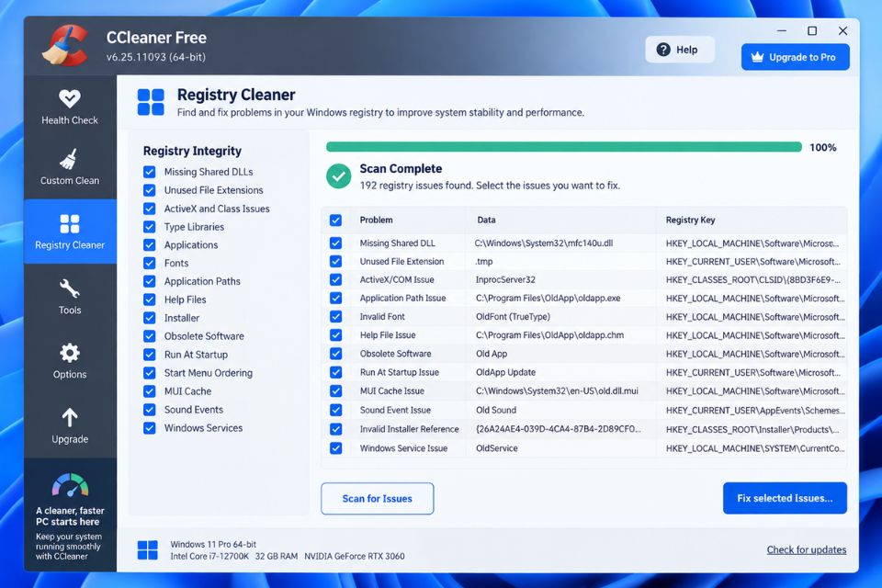Click Upgrade to Pro button

tap(796, 57)
